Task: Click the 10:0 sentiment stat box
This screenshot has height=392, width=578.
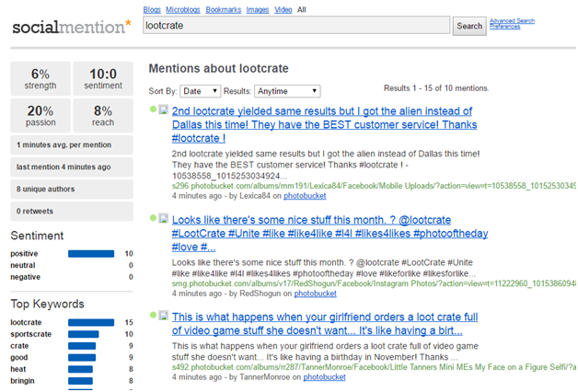Action: pyautogui.click(x=103, y=78)
